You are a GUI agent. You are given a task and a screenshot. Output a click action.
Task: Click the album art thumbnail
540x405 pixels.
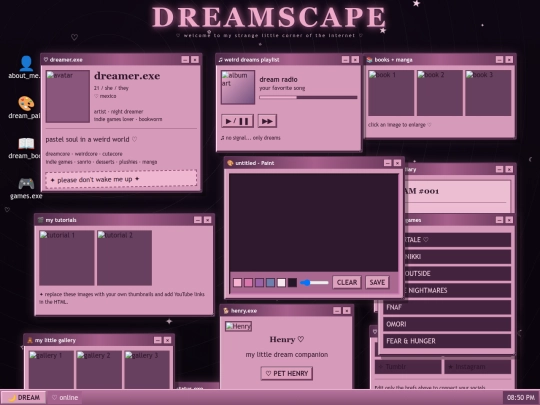pos(238,87)
